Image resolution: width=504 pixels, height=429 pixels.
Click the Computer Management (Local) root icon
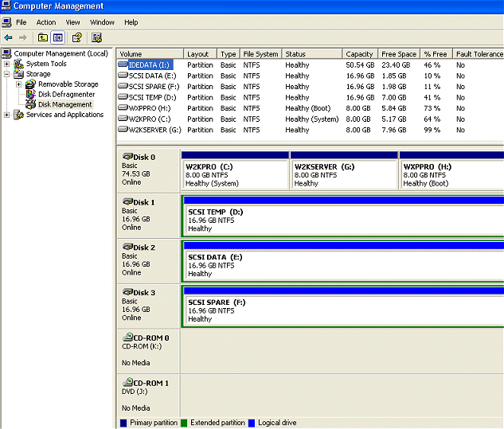(6, 53)
